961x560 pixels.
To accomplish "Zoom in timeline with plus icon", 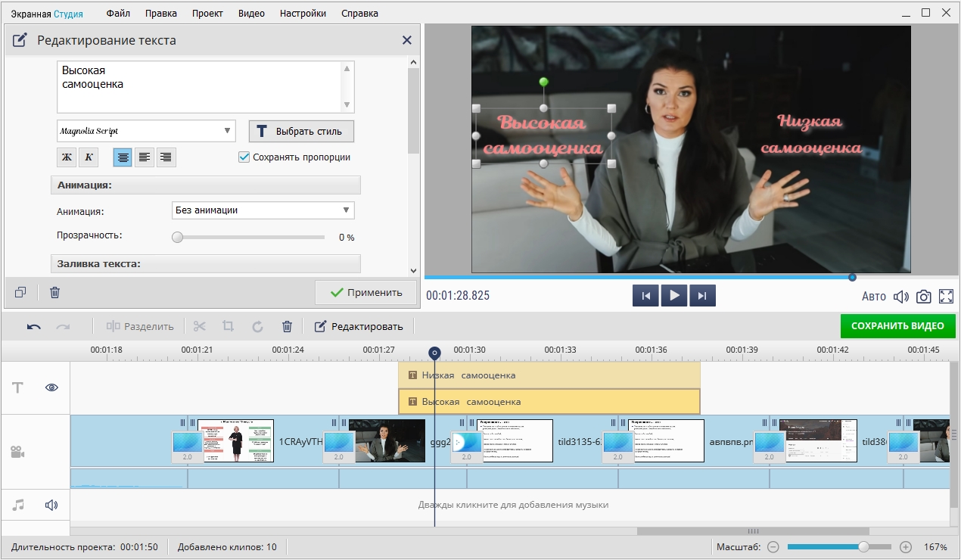I will [906, 547].
